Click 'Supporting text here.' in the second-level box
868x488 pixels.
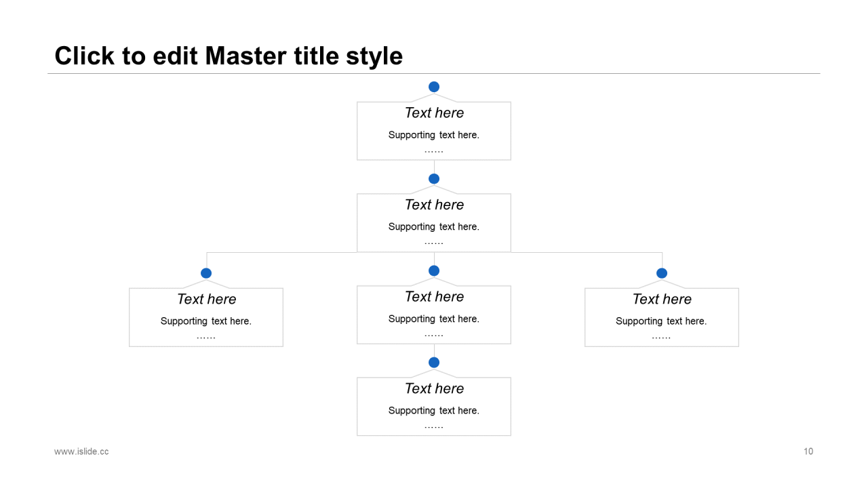434,227
